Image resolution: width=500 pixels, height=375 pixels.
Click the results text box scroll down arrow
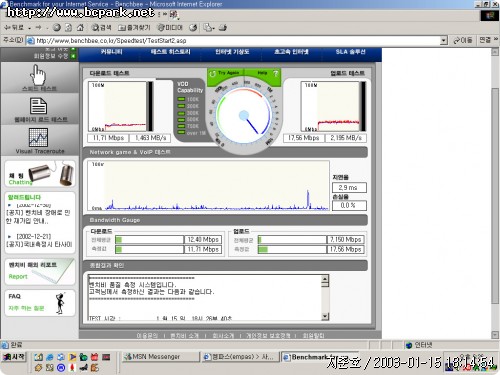[325, 316]
